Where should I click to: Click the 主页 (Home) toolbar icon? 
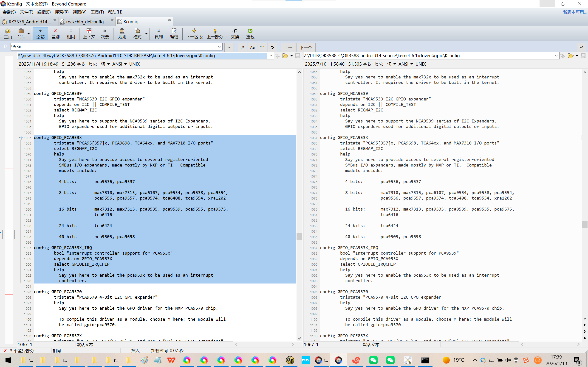coord(8,33)
